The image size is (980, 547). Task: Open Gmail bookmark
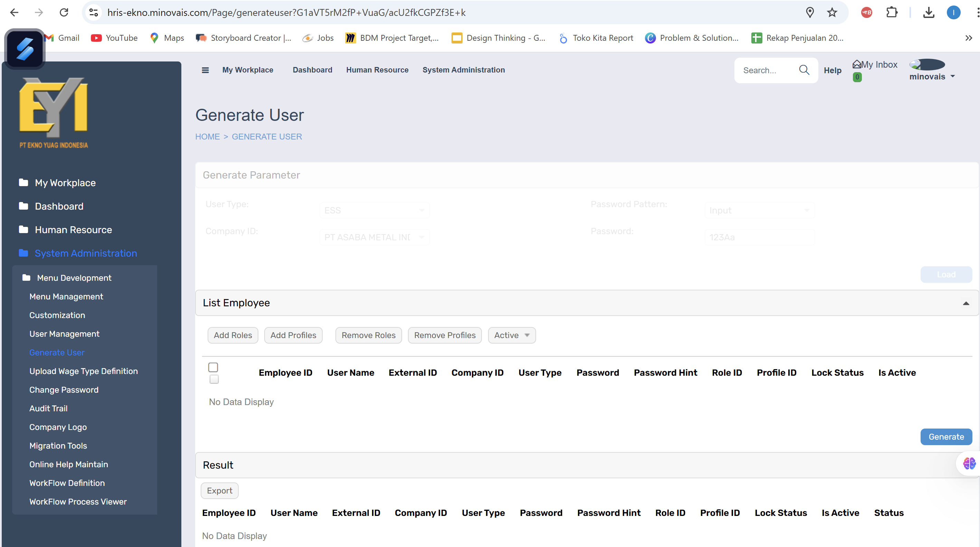tap(62, 38)
